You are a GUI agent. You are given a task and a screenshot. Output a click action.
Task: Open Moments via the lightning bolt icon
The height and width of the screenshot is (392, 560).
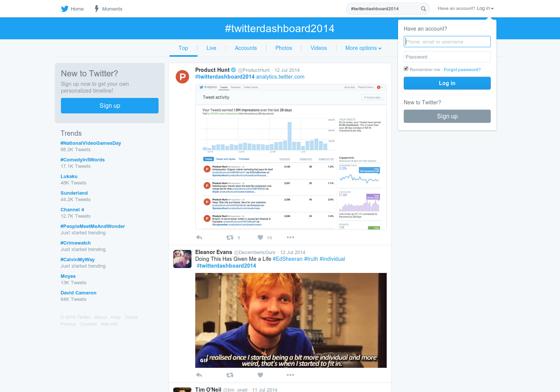pyautogui.click(x=96, y=8)
